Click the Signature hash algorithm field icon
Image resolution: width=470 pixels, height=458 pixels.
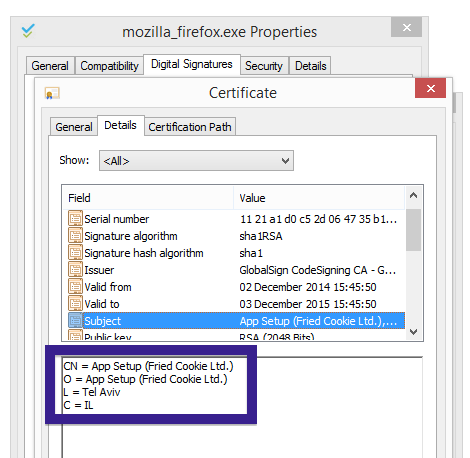75,253
